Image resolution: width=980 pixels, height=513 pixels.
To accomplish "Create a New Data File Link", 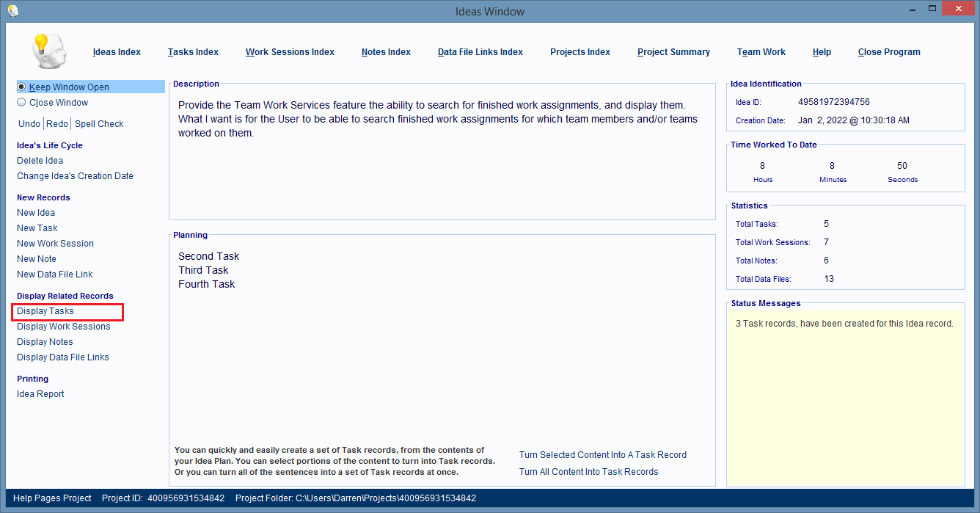I will click(x=55, y=274).
